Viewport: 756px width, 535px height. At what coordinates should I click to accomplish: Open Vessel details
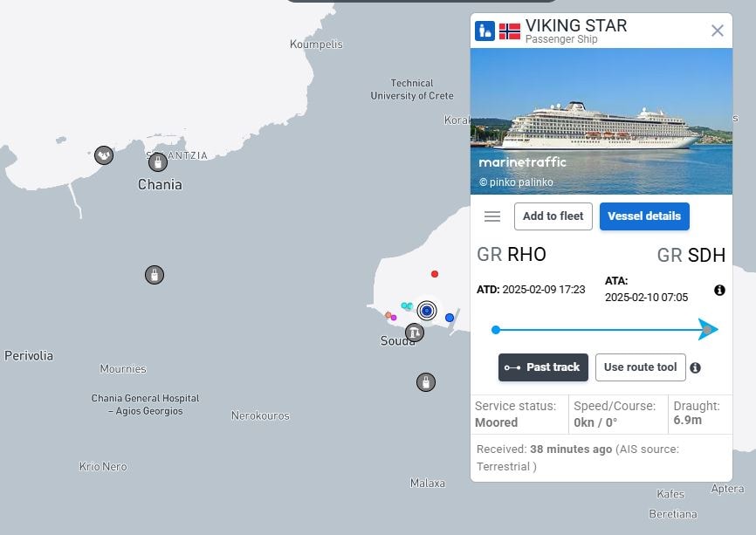(x=644, y=216)
